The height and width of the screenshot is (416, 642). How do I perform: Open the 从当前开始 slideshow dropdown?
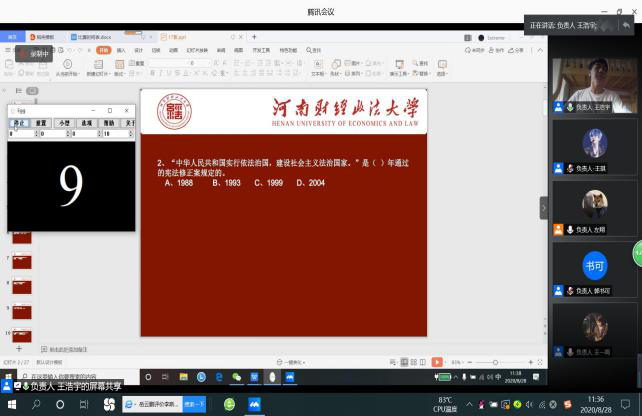click(68, 73)
